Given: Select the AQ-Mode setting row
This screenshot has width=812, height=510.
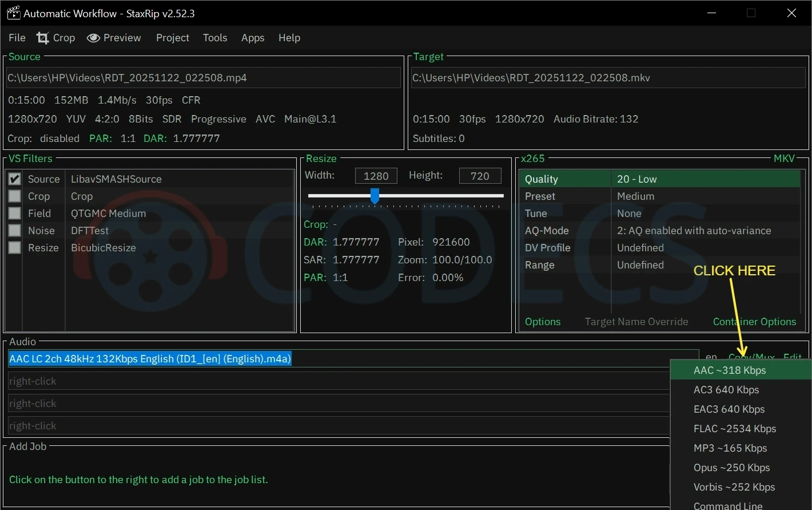Looking at the screenshot, I should [659, 231].
